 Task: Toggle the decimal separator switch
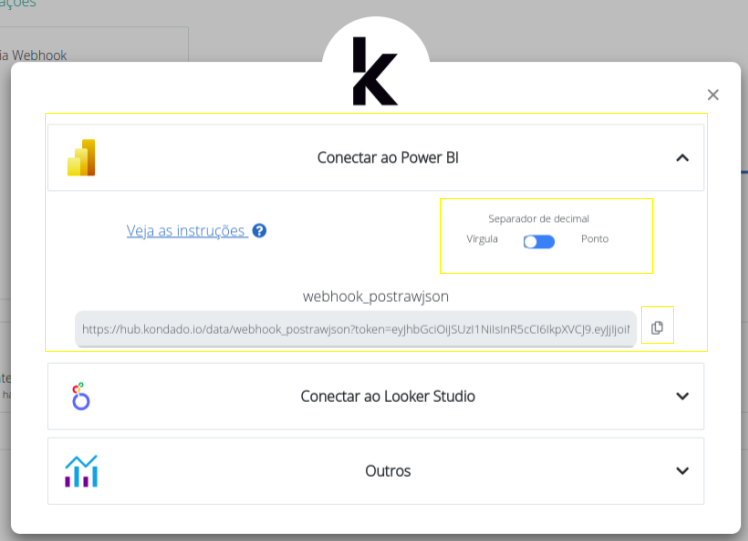click(x=539, y=241)
